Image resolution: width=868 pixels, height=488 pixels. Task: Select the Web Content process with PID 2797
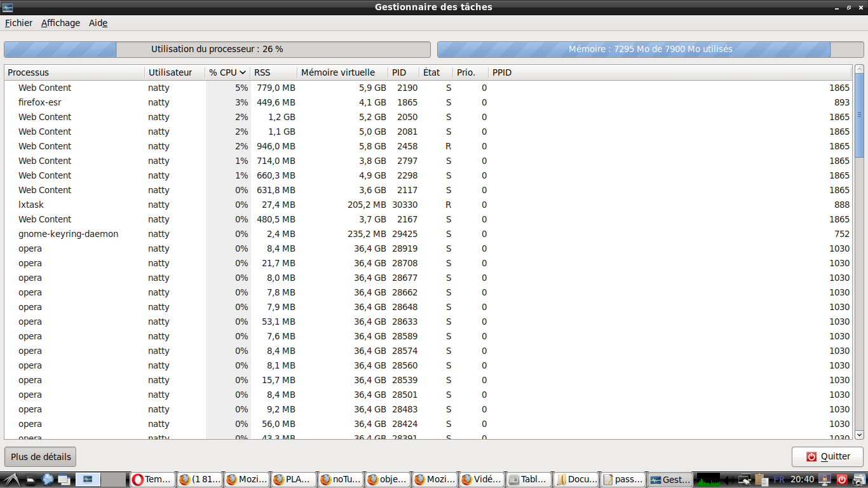428,161
